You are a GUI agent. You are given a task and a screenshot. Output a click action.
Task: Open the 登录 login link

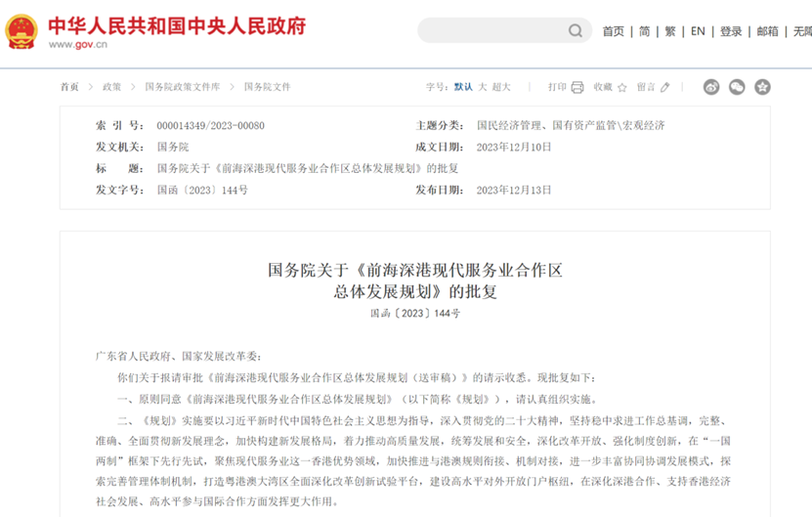click(x=731, y=31)
